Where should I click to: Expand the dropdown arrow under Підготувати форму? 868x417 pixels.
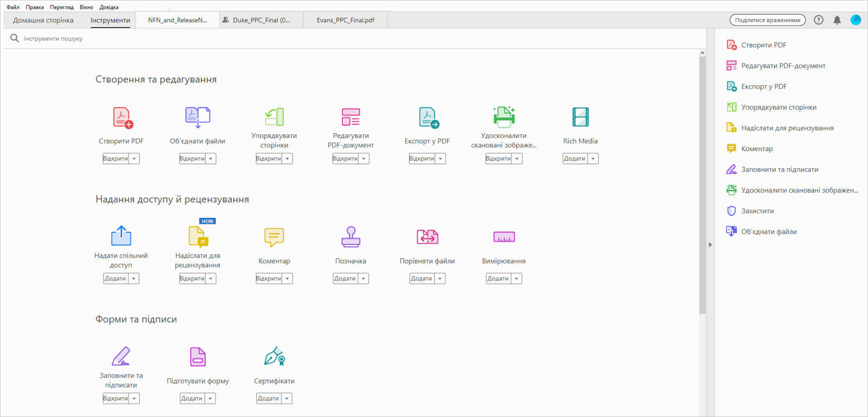point(210,398)
